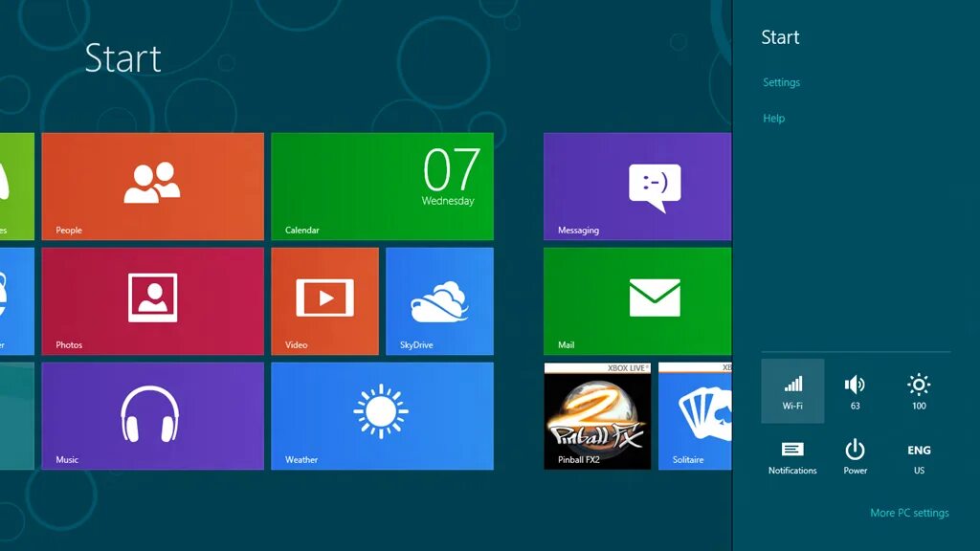Launch the Music tile
This screenshot has width=980, height=551.
(152, 416)
